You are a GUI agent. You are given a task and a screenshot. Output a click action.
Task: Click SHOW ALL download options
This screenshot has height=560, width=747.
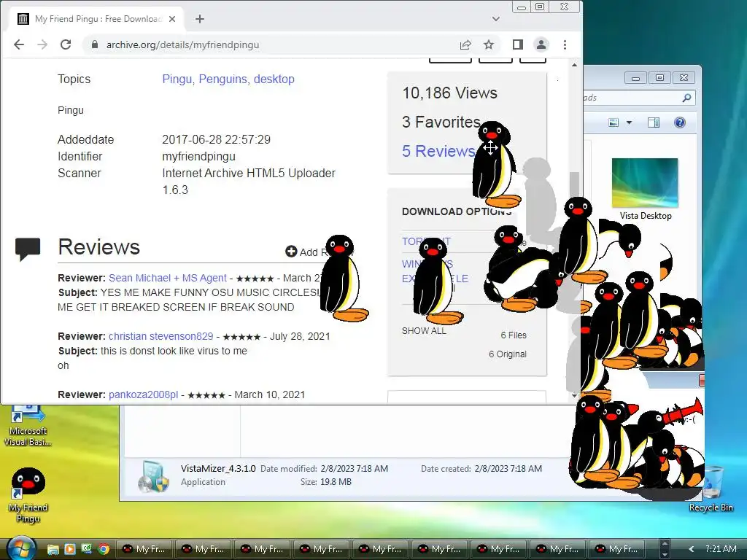(x=424, y=331)
